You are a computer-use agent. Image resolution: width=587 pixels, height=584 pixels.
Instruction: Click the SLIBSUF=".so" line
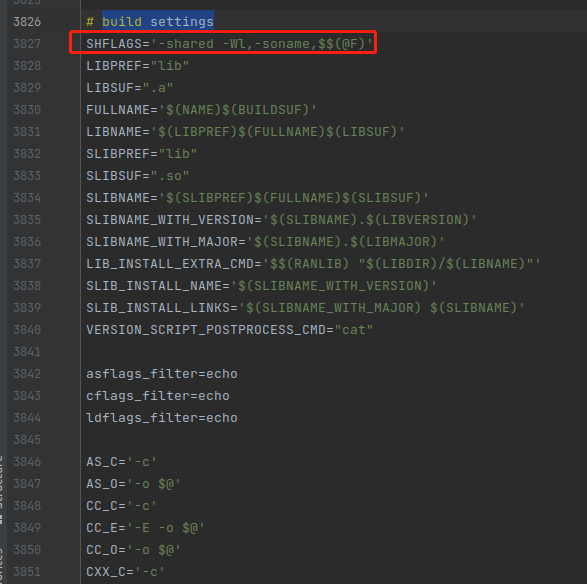coord(137,176)
